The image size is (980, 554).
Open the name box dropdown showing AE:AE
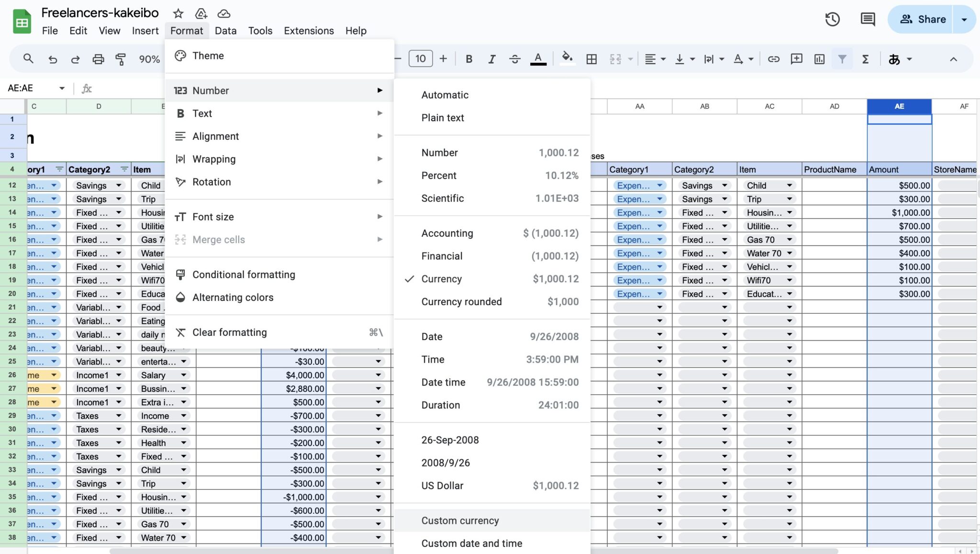click(62, 88)
